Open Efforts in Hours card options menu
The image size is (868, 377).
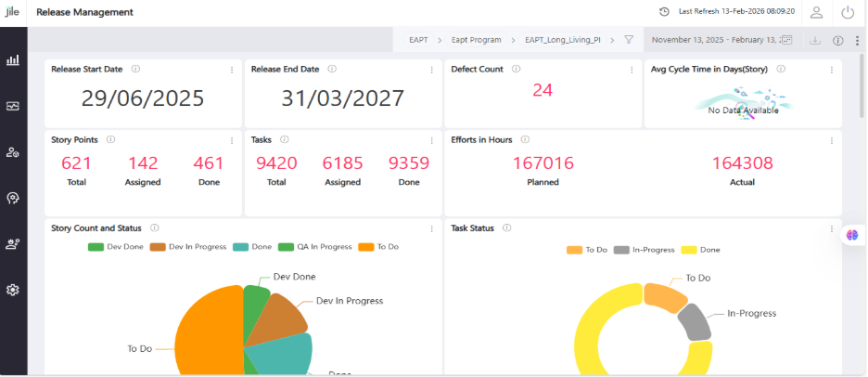coord(832,141)
